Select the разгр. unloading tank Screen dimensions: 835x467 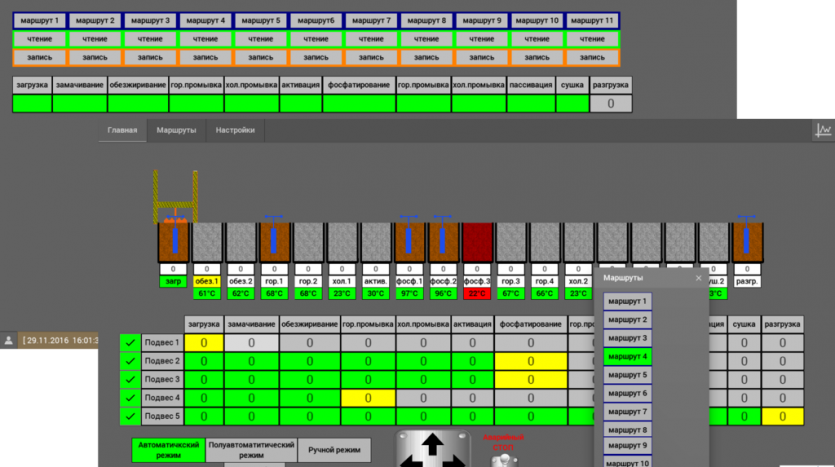(746, 243)
